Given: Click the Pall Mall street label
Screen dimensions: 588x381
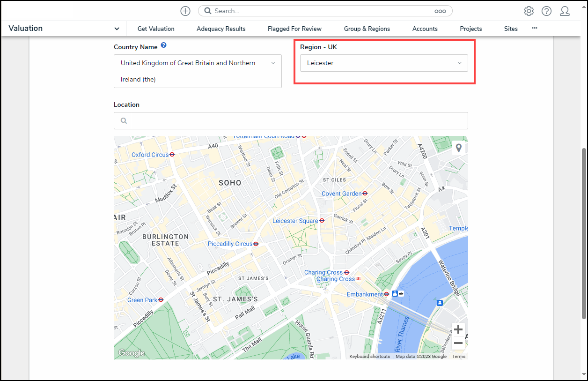Looking at the screenshot, I should [x=245, y=313].
